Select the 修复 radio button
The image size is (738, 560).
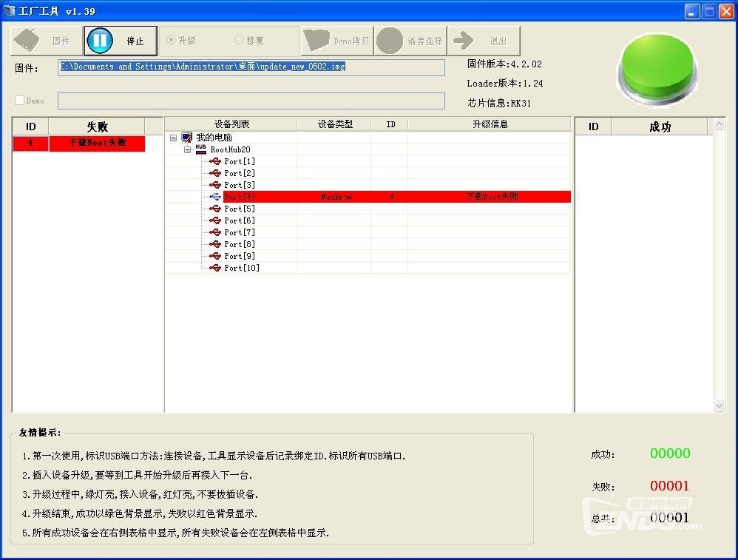239,40
